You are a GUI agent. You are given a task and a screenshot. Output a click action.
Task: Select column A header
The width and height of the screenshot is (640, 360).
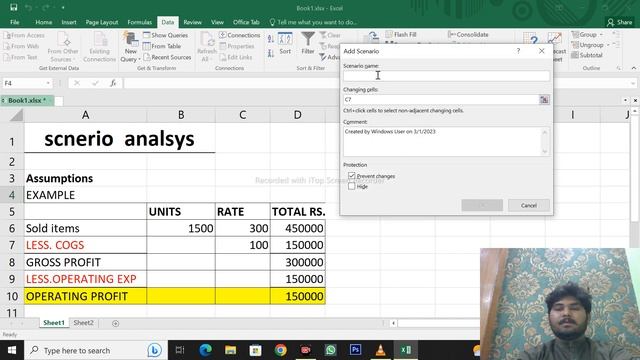tap(85, 115)
